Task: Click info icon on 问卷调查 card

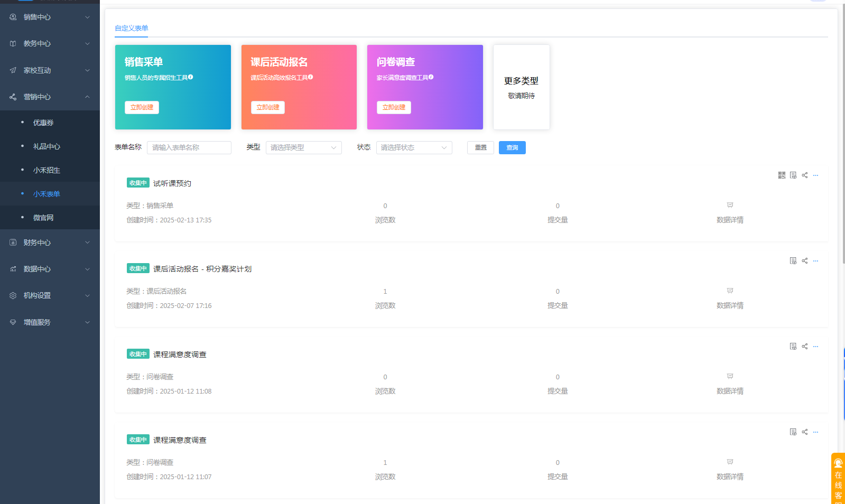Action: 431,77
